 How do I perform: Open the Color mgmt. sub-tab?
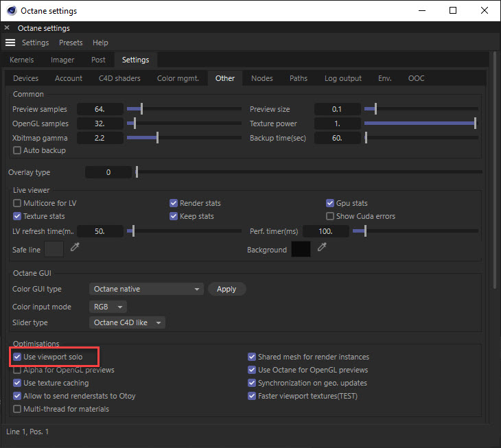[178, 78]
